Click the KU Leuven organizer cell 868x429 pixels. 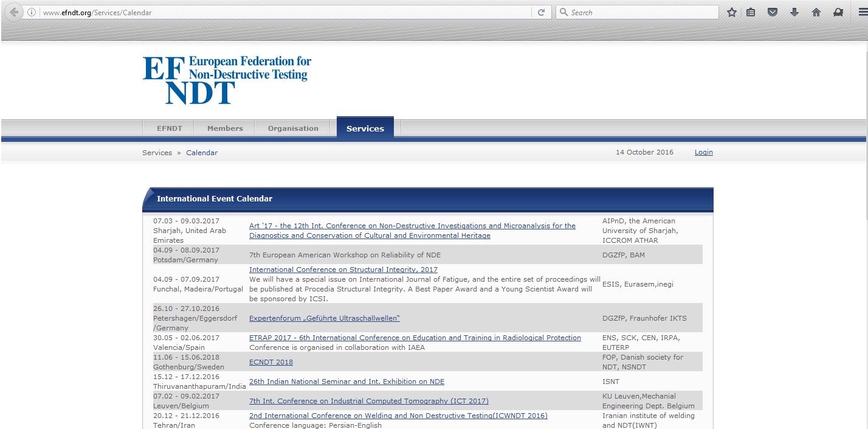649,401
